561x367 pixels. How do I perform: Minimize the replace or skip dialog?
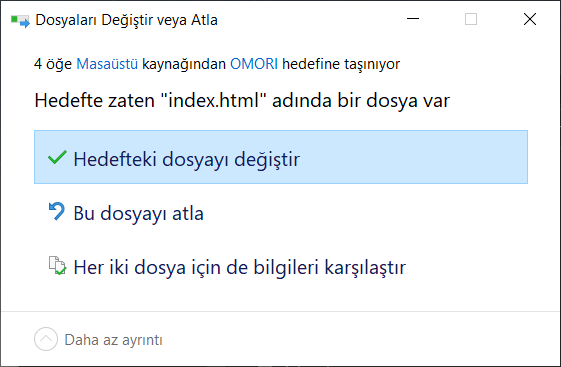click(x=413, y=19)
